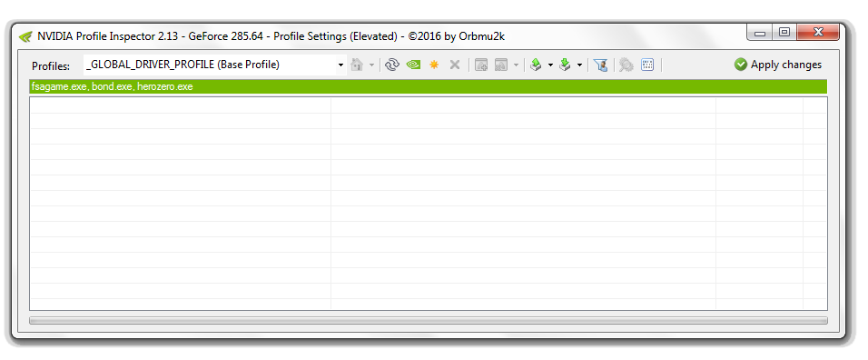The width and height of the screenshot is (868, 360).
Task: Click the NVIDIA Profile Inspector title bar icon
Action: click(25, 37)
